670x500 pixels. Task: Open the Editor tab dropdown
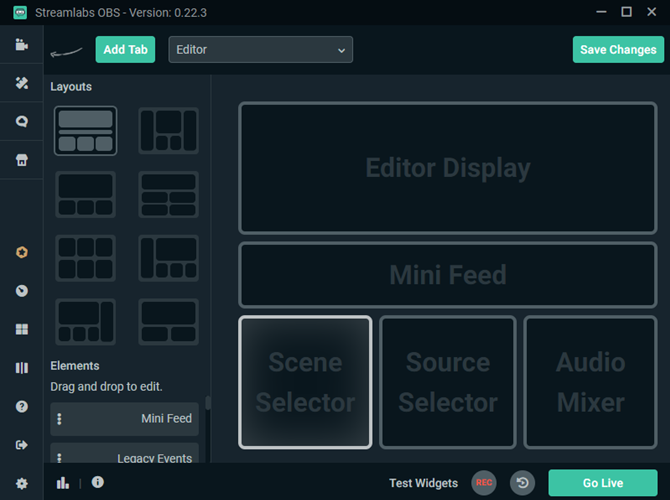[x=261, y=50]
